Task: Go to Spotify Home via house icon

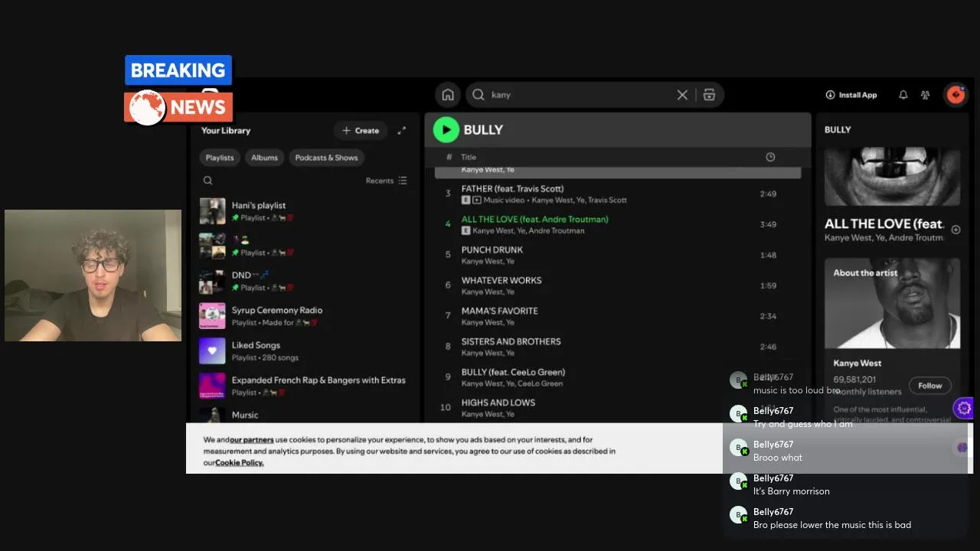Action: click(x=448, y=95)
